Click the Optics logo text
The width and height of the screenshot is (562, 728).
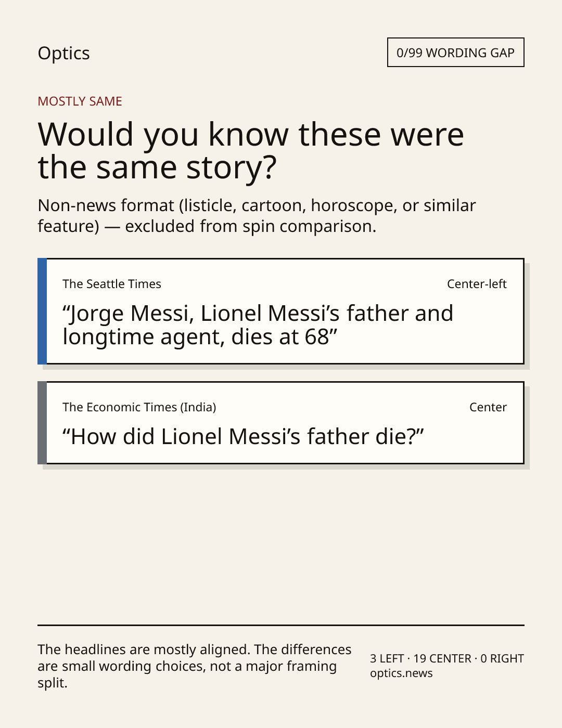(63, 53)
